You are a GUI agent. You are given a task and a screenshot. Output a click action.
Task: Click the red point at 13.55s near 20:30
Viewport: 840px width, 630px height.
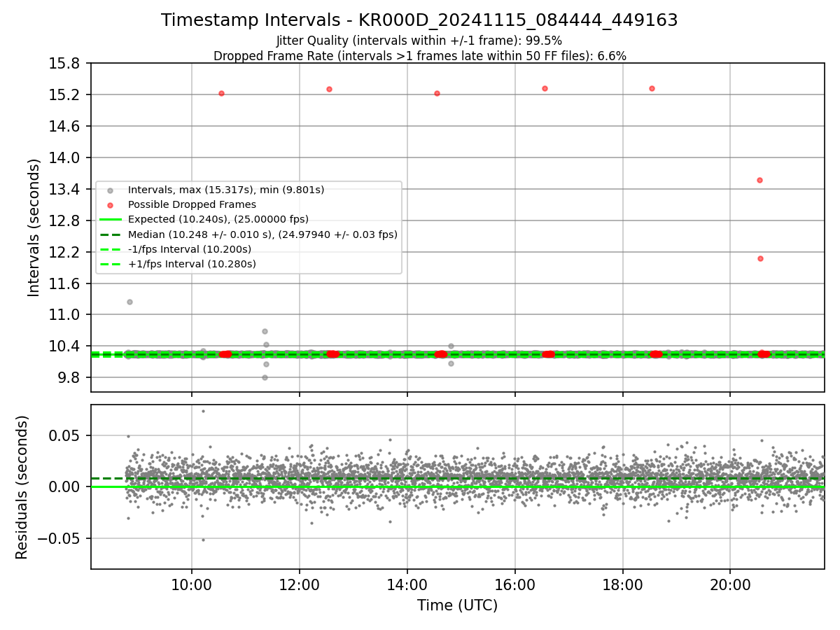tap(759, 180)
